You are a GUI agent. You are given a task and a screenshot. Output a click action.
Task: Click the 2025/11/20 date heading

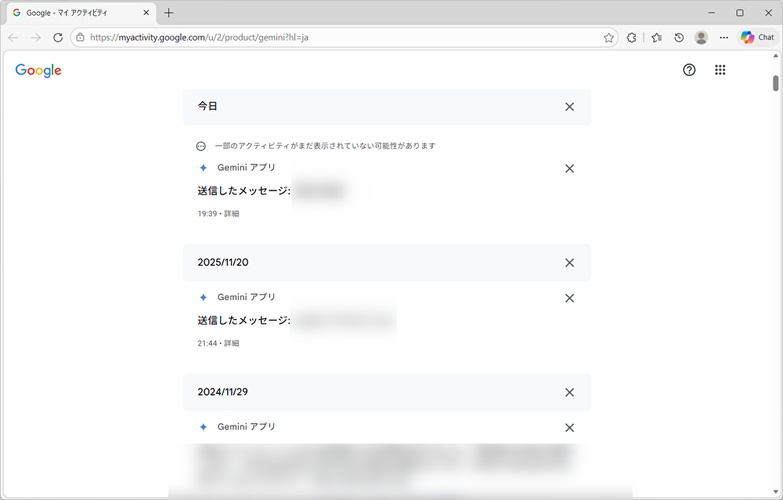223,263
